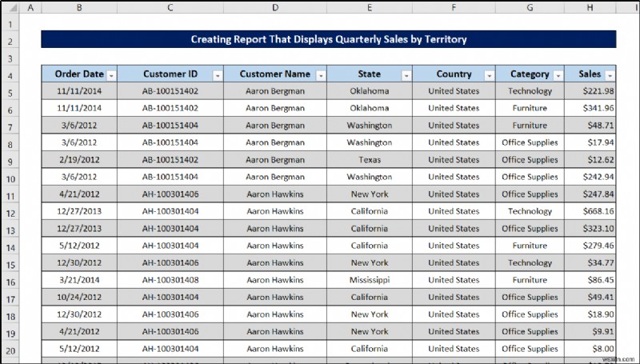Image resolution: width=640 pixels, height=364 pixels.
Task: Open the Category filter dropdown
Action: tap(558, 75)
